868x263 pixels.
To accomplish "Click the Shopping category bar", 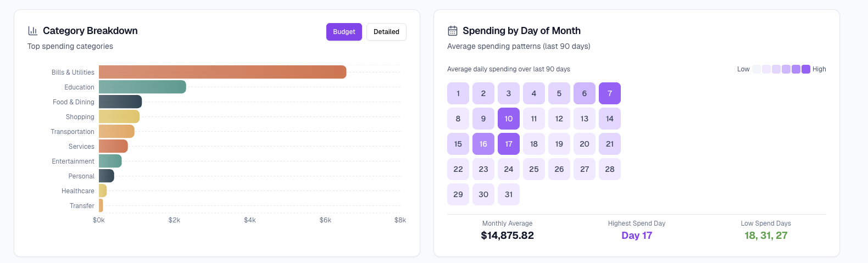I will (119, 116).
